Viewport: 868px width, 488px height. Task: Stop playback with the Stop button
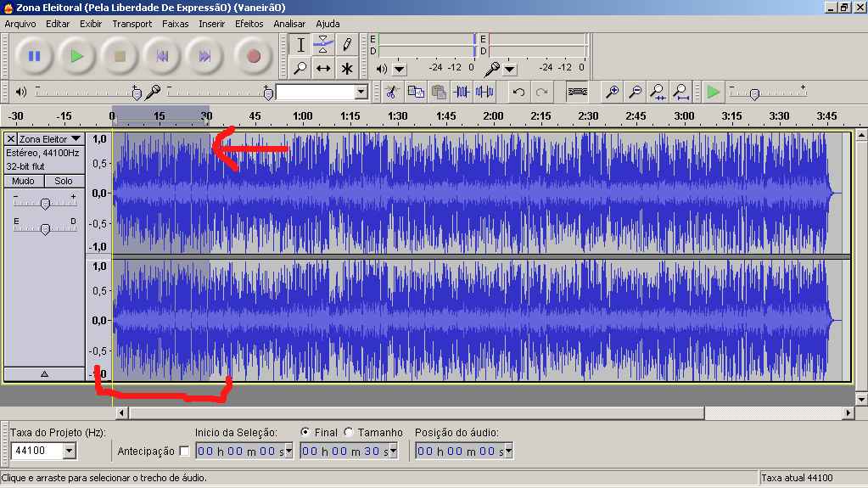(120, 56)
